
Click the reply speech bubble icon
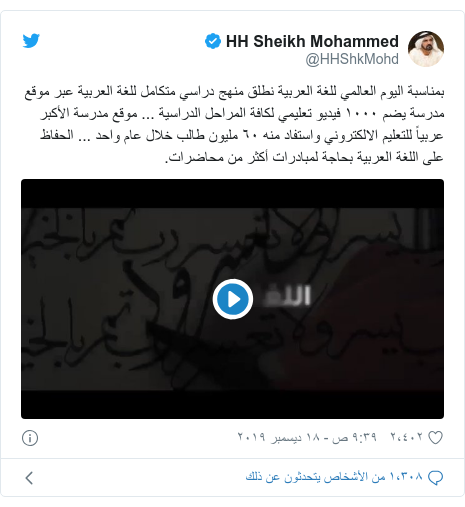click(x=435, y=478)
